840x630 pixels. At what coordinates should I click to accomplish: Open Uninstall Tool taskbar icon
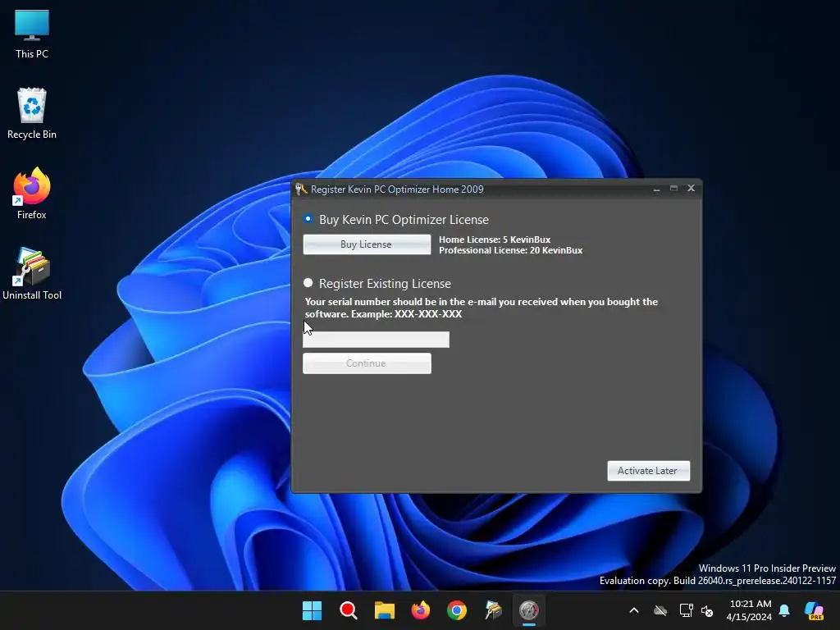(493, 610)
